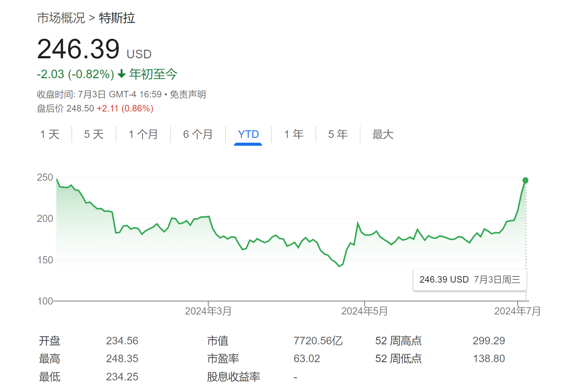The width and height of the screenshot is (564, 392).
Task: Click the 市盈率 value 63.02
Action: tap(307, 358)
